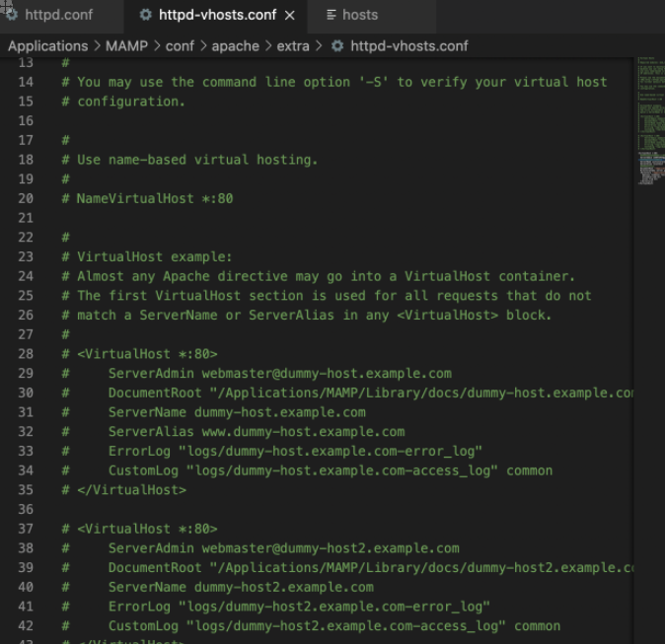Click CustomLog dummy-host2.example.com-access_log line
The height and width of the screenshot is (644, 665).
pyautogui.click(x=311, y=626)
